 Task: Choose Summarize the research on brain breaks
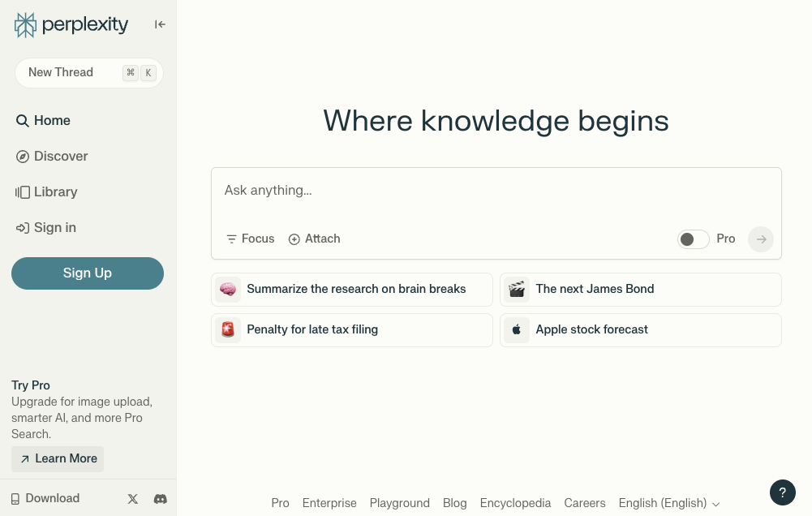(x=352, y=290)
